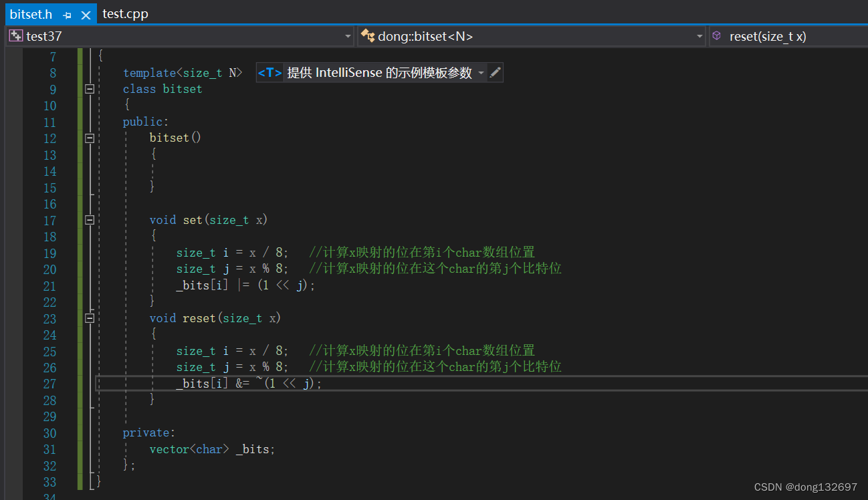Click 'size_t j = x % 8;' in reset function

[x=233, y=367]
